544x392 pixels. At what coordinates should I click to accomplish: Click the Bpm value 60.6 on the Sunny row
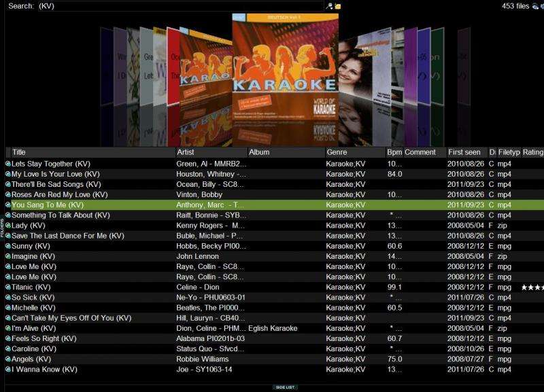(x=395, y=246)
